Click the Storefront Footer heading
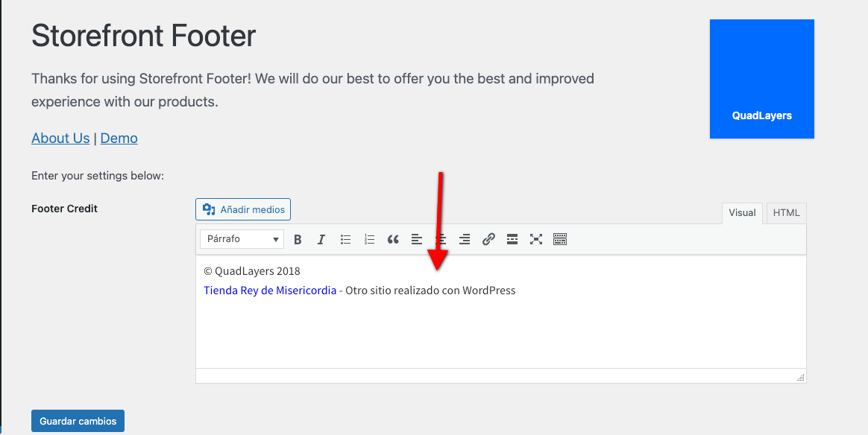 143,36
